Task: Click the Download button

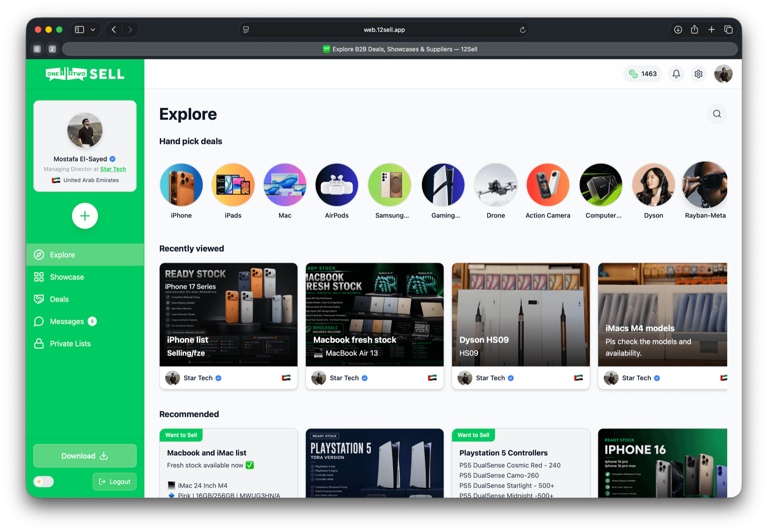Action: (85, 456)
